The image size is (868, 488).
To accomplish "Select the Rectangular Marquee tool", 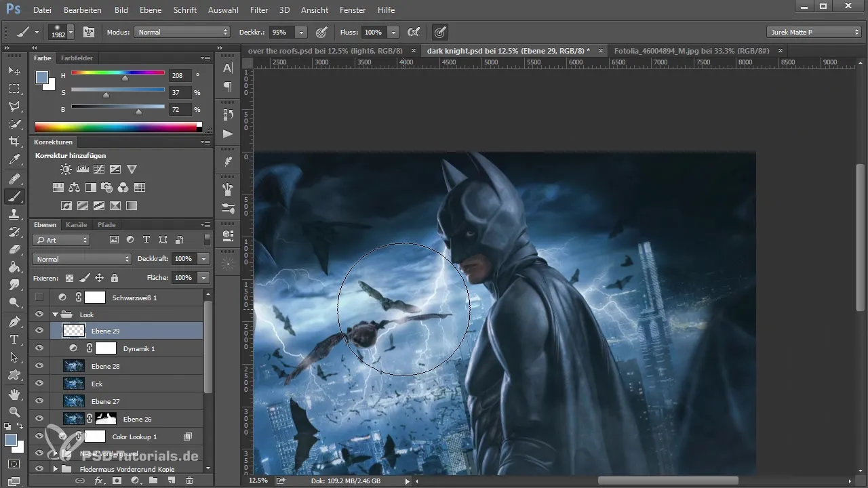I will pos(14,88).
